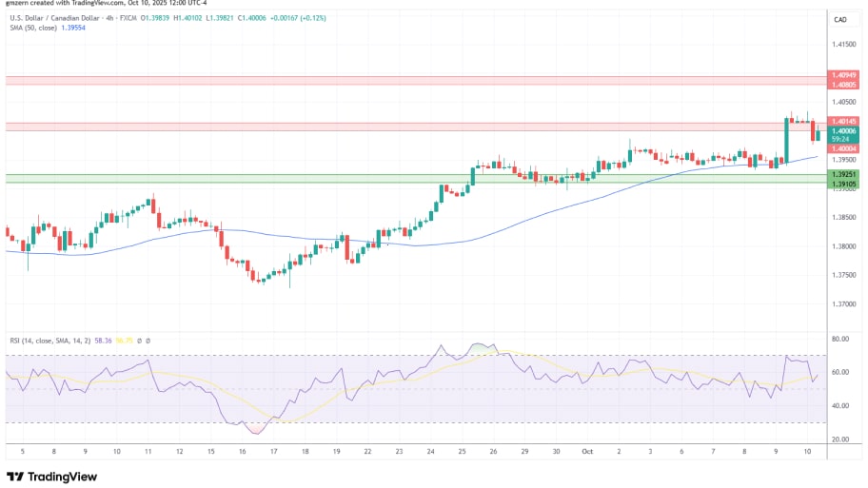Click the current price tag 1.40006
Screen dimensions: 868x488
tap(844, 131)
